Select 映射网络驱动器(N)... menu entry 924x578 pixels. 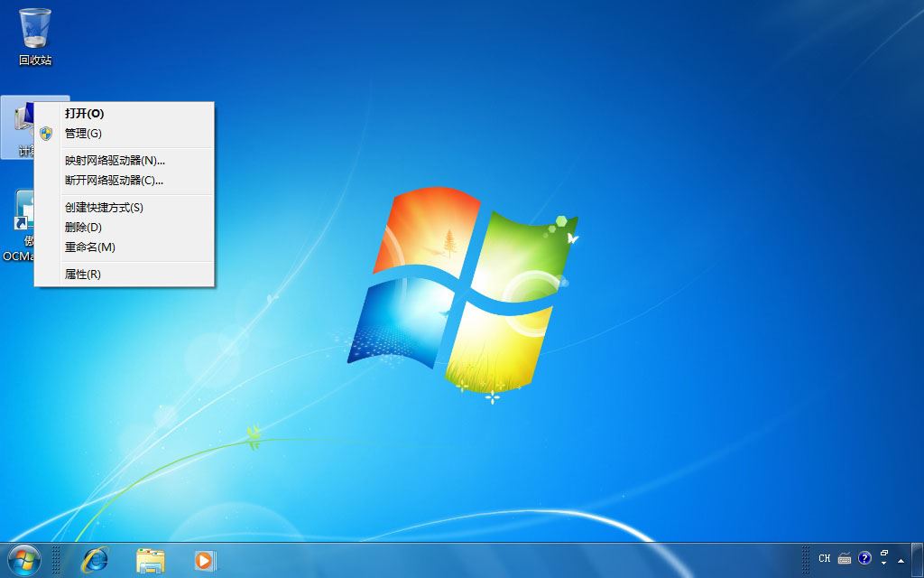(125, 161)
